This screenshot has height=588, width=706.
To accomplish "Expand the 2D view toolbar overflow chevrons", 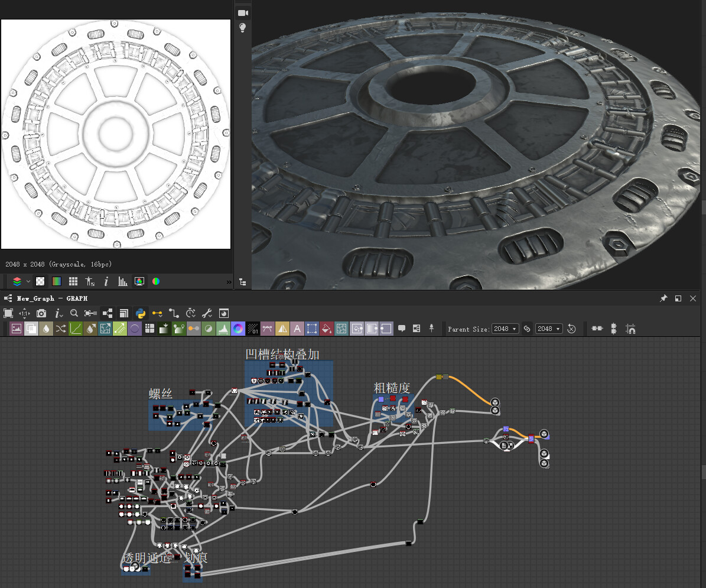I will pyautogui.click(x=229, y=281).
